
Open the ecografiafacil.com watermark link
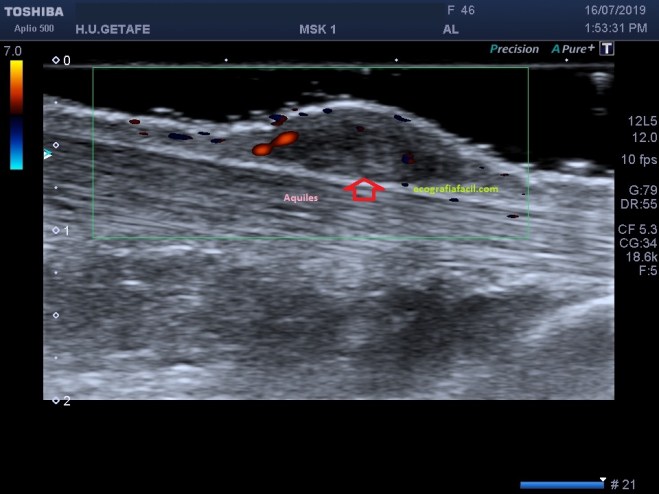(x=455, y=187)
